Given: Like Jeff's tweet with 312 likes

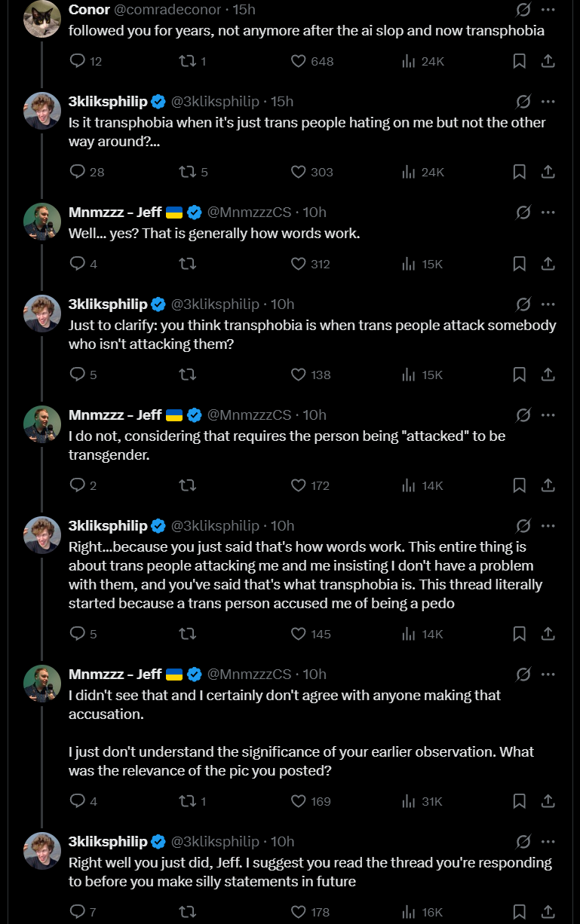Looking at the screenshot, I should 299,264.
